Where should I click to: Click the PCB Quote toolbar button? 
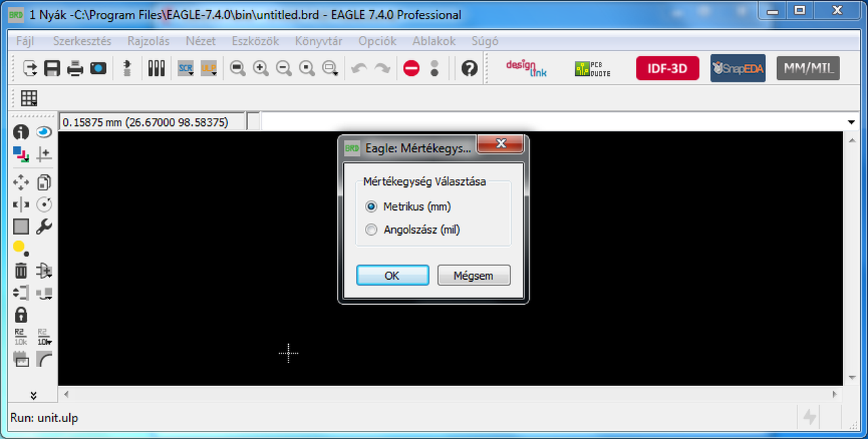592,68
